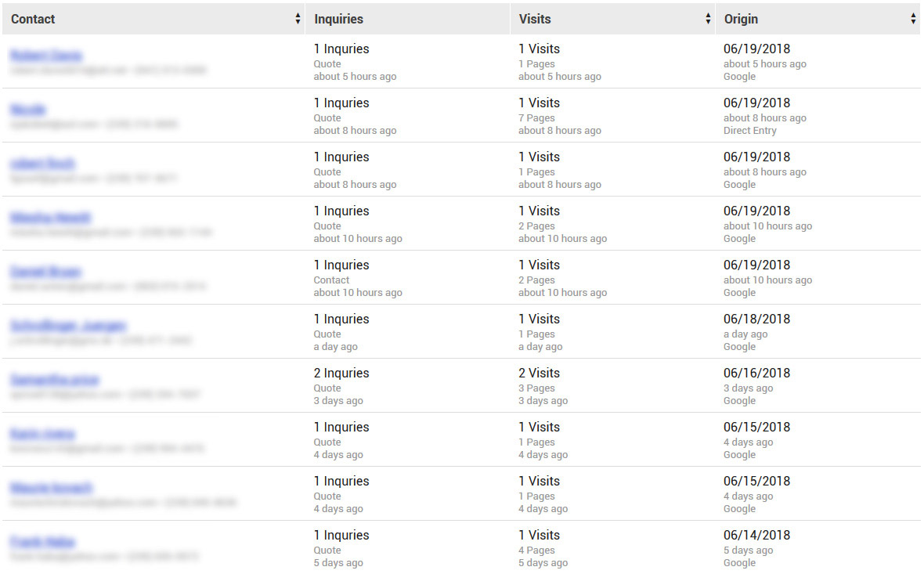Open contact link in the 2 Inquiries row

point(54,380)
